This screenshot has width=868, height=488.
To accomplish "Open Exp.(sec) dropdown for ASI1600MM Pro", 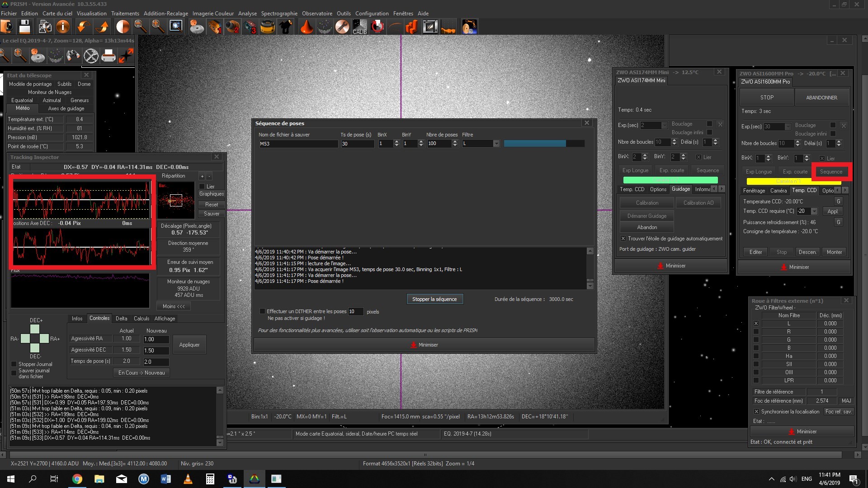I will click(788, 127).
